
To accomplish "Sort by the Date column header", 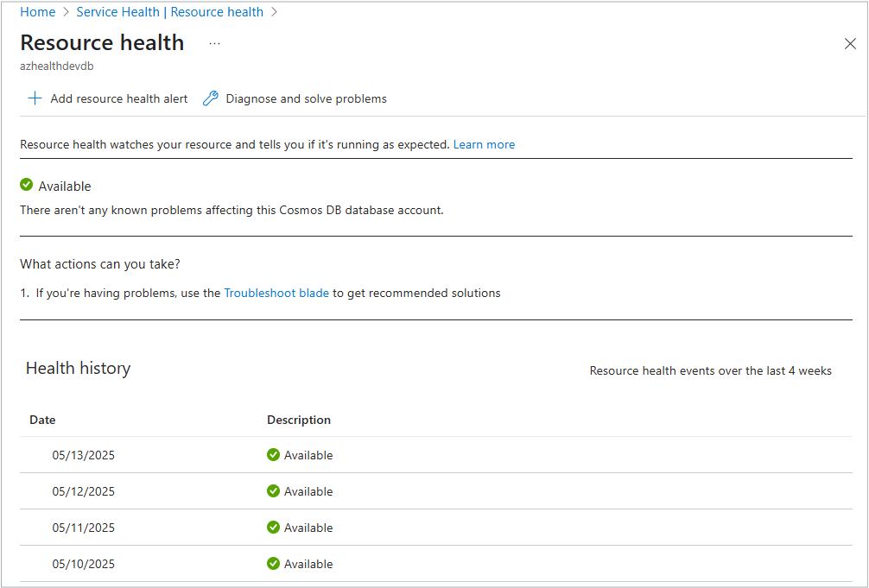I will 42,420.
